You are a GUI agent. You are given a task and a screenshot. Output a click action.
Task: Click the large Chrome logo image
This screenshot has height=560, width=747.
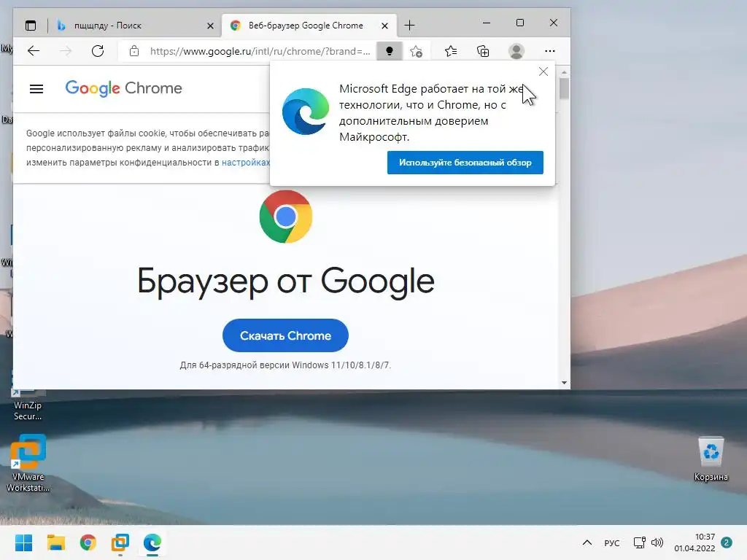(286, 217)
